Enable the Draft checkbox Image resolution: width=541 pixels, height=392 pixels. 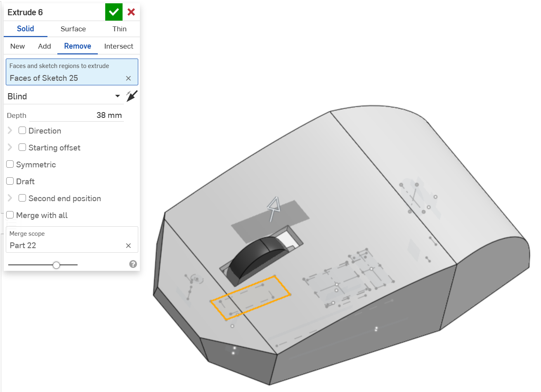(x=10, y=181)
